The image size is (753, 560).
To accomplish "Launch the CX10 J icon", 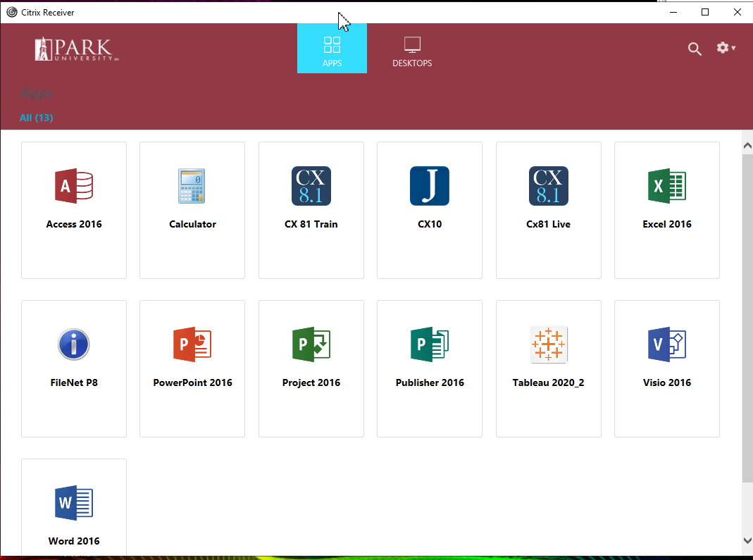I will (429, 186).
